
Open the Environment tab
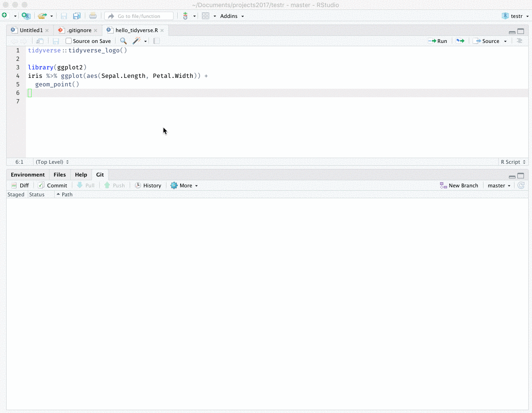pyautogui.click(x=27, y=174)
